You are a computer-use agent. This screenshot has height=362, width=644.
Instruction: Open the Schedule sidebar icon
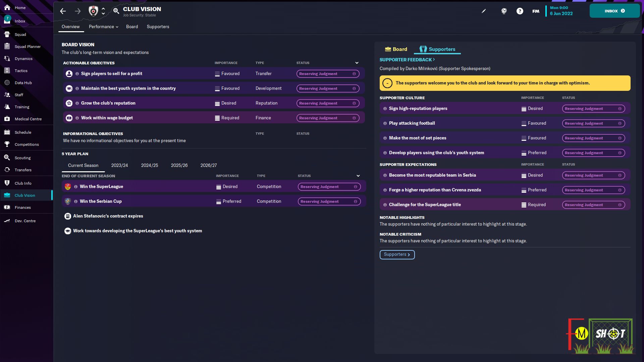click(x=7, y=132)
